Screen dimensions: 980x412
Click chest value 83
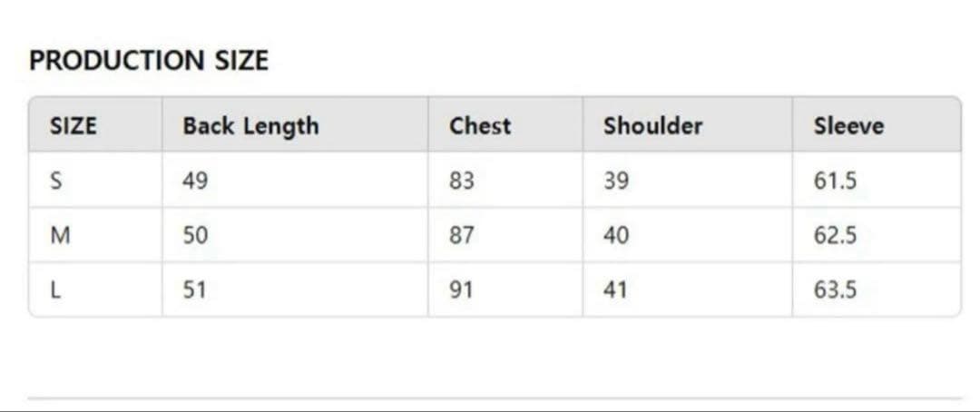coord(461,181)
